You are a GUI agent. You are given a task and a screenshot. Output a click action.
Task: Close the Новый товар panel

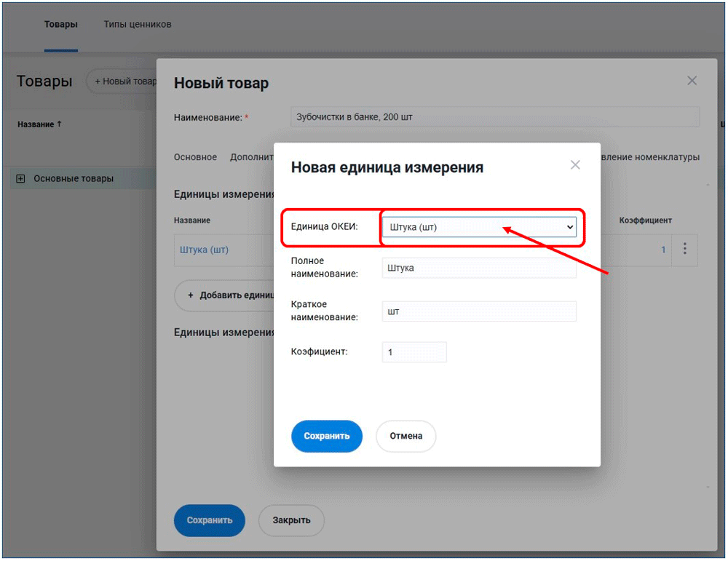coord(692,81)
